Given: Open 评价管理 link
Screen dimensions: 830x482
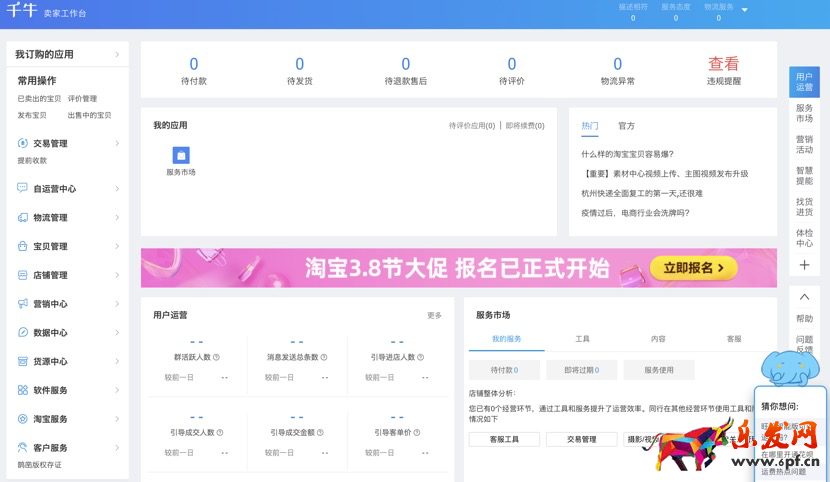Looking at the screenshot, I should [x=82, y=99].
